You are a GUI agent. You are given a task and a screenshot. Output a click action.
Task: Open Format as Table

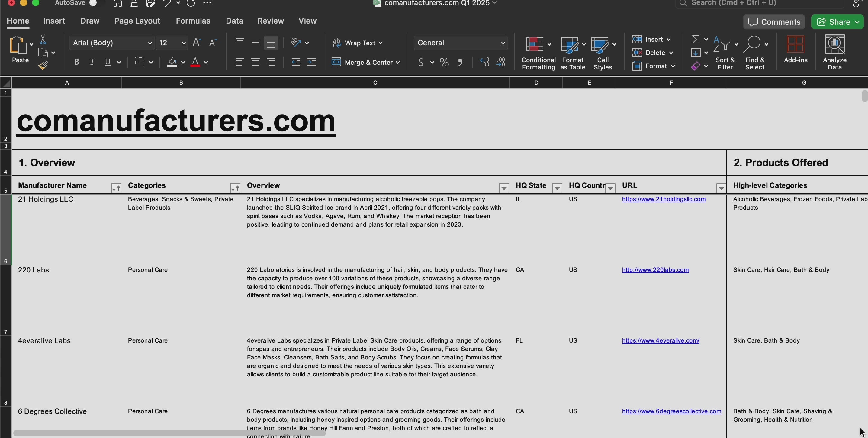click(x=573, y=53)
